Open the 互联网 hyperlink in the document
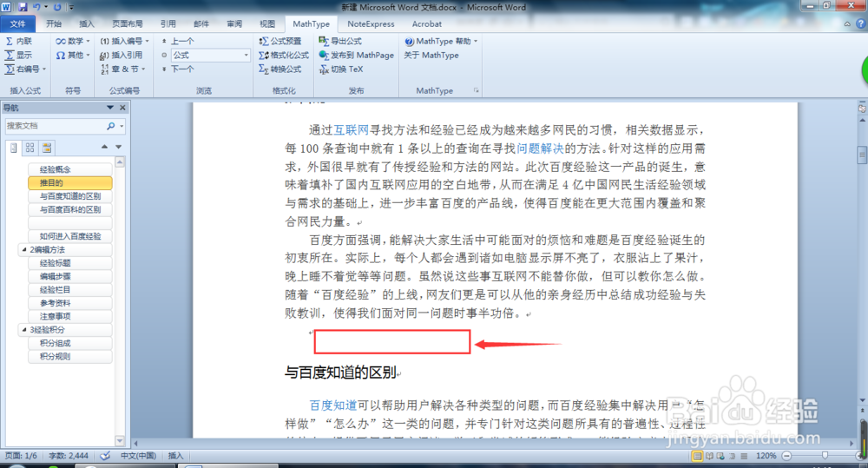The image size is (868, 468). [x=351, y=130]
